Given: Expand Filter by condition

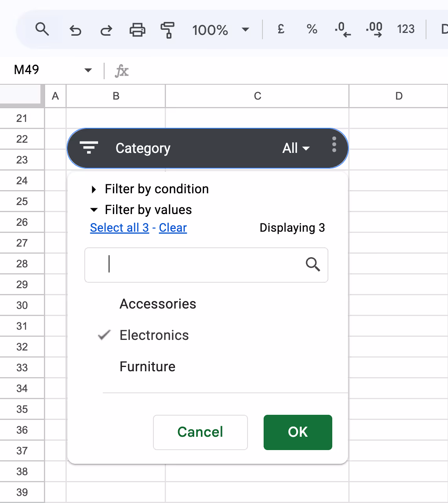Looking at the screenshot, I should click(x=157, y=189).
